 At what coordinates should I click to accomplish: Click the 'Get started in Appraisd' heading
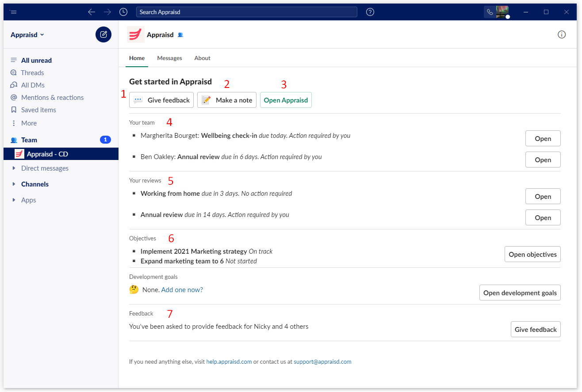(170, 82)
